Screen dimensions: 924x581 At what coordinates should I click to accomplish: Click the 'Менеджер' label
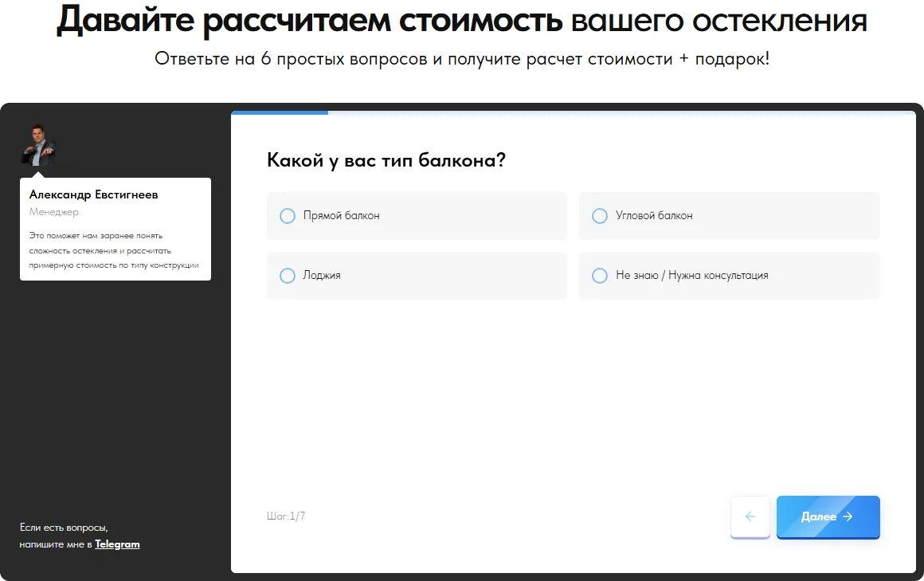pos(53,212)
